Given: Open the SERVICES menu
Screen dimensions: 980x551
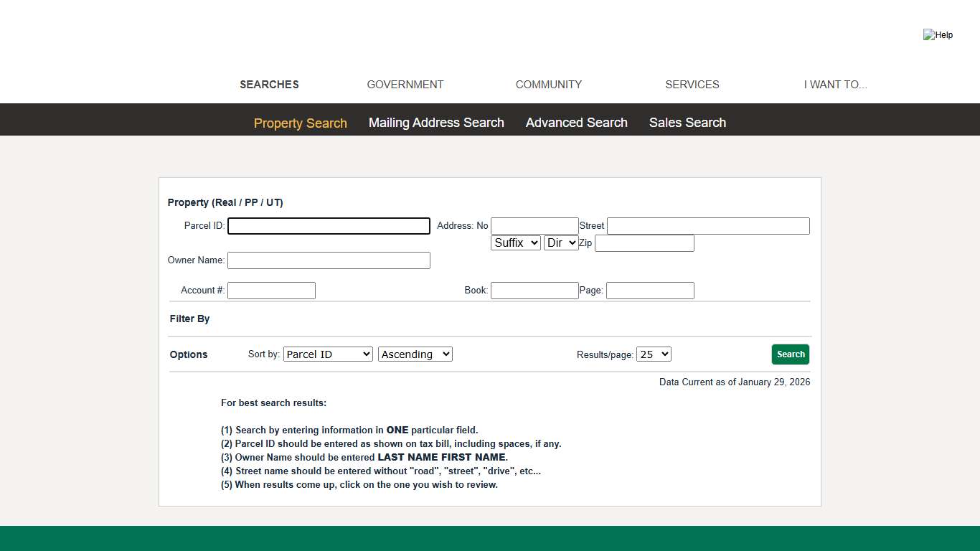Looking at the screenshot, I should [692, 85].
